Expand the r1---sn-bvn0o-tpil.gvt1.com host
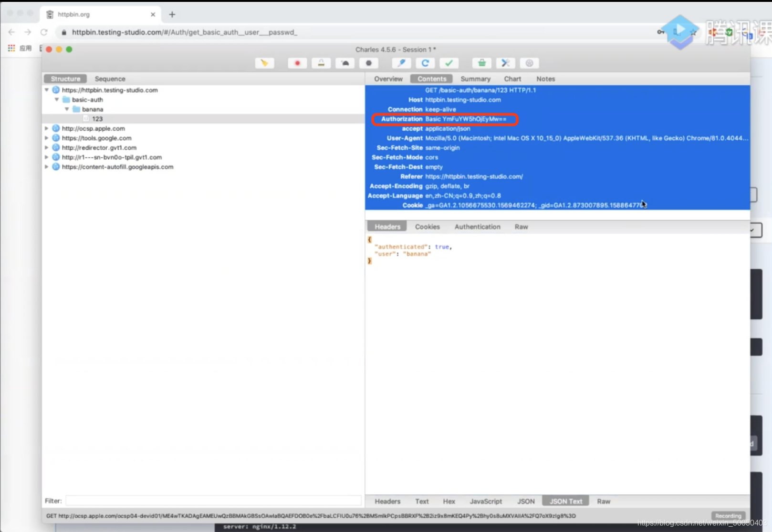 (47, 157)
